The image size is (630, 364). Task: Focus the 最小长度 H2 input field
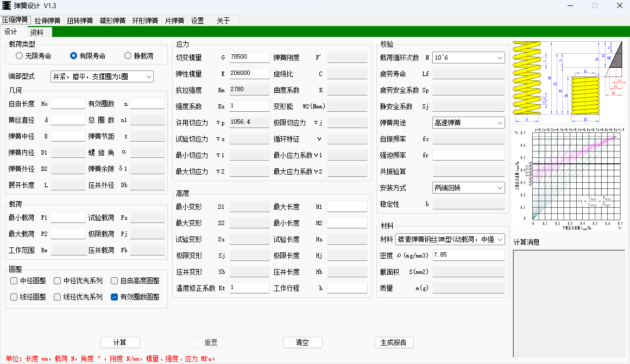pyautogui.click(x=347, y=223)
